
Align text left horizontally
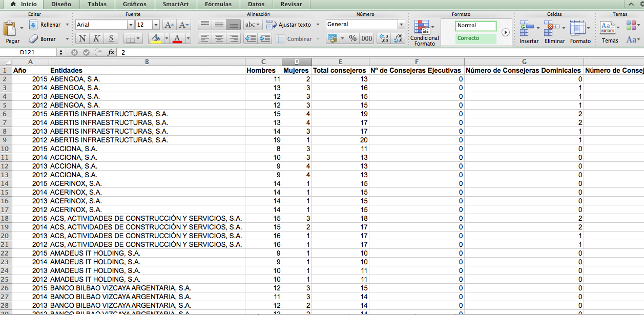coord(204,38)
